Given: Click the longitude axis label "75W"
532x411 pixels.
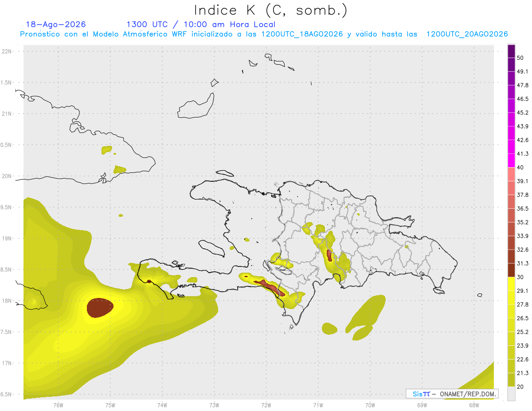Looking at the screenshot, I should click(110, 405).
